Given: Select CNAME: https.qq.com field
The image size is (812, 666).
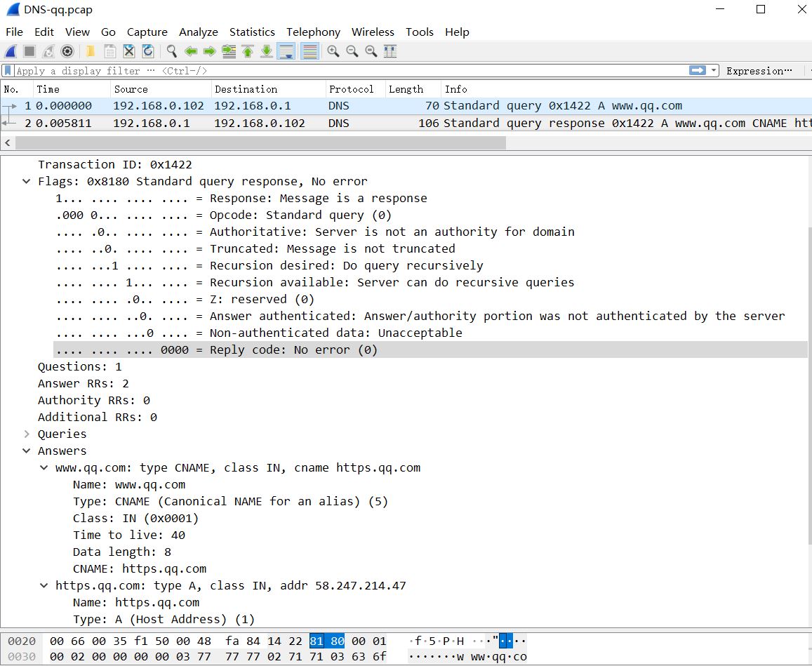Looking at the screenshot, I should tap(139, 568).
